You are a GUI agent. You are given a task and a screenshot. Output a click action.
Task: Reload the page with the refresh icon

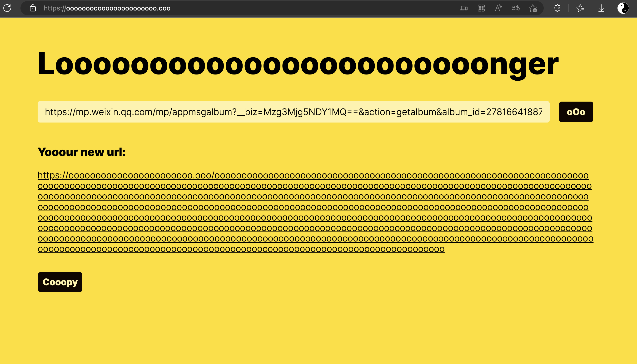pyautogui.click(x=7, y=8)
